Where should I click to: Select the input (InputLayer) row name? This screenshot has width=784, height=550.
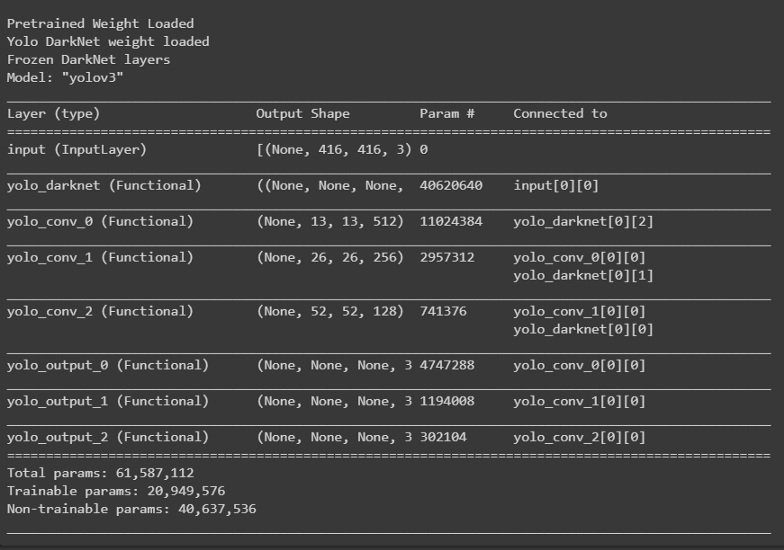click(77, 150)
